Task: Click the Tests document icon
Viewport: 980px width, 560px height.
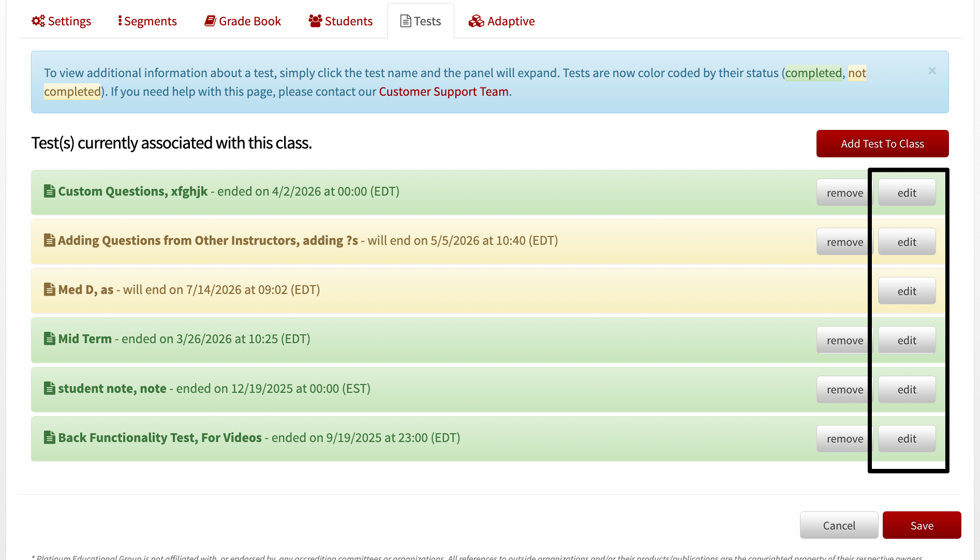Action: pyautogui.click(x=406, y=21)
